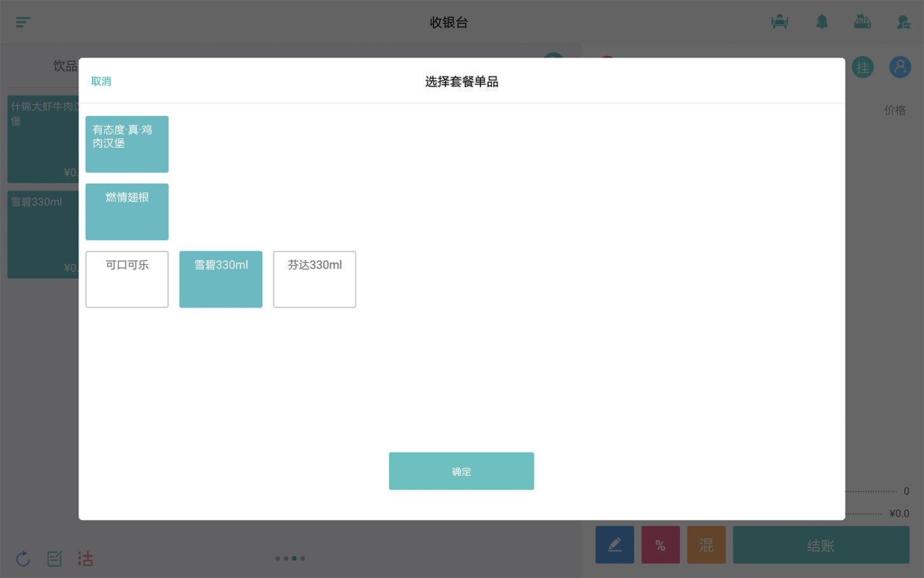Click the red 沽 sold-out icon
The image size is (924, 578).
click(85, 559)
